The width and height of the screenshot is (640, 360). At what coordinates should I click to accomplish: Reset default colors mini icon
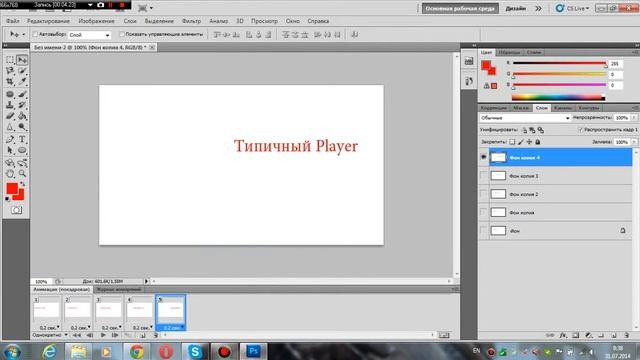tap(8, 199)
